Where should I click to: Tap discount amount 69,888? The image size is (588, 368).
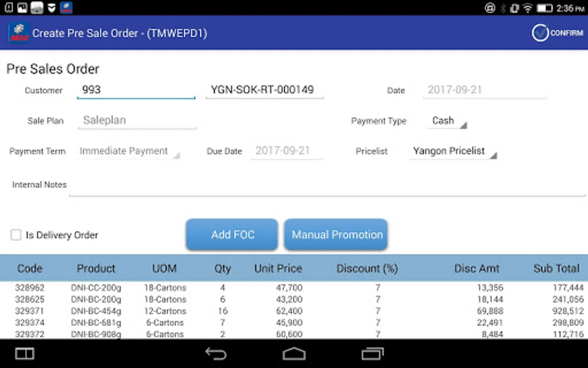[490, 311]
